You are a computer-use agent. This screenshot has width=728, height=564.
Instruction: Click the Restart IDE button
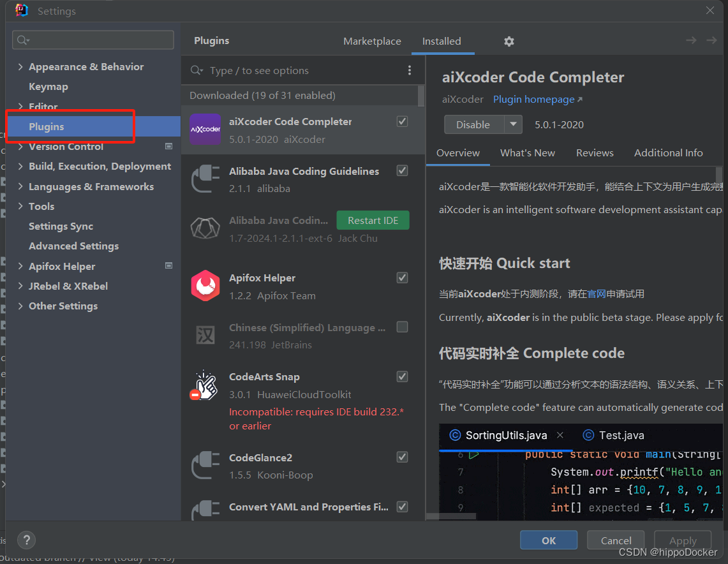pos(373,220)
